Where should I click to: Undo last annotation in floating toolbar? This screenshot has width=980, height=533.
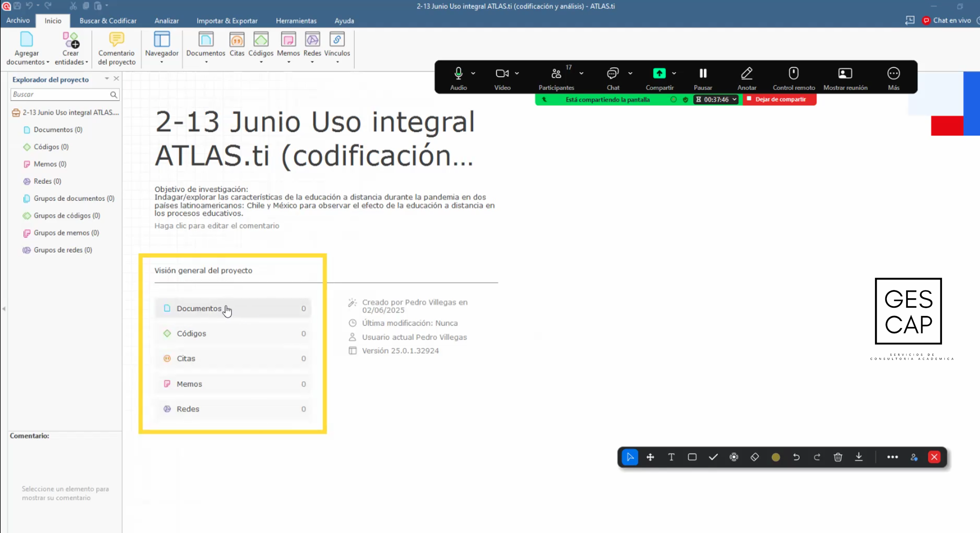coord(796,457)
